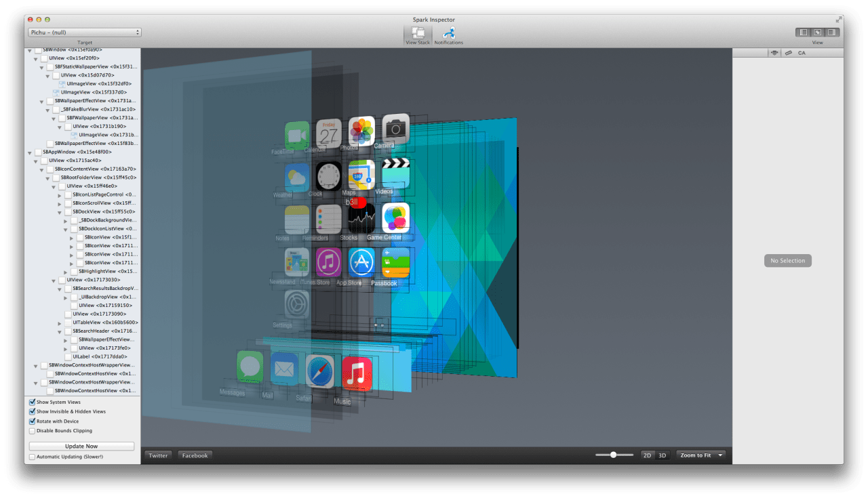
Task: Click the Update Now button
Action: [81, 446]
